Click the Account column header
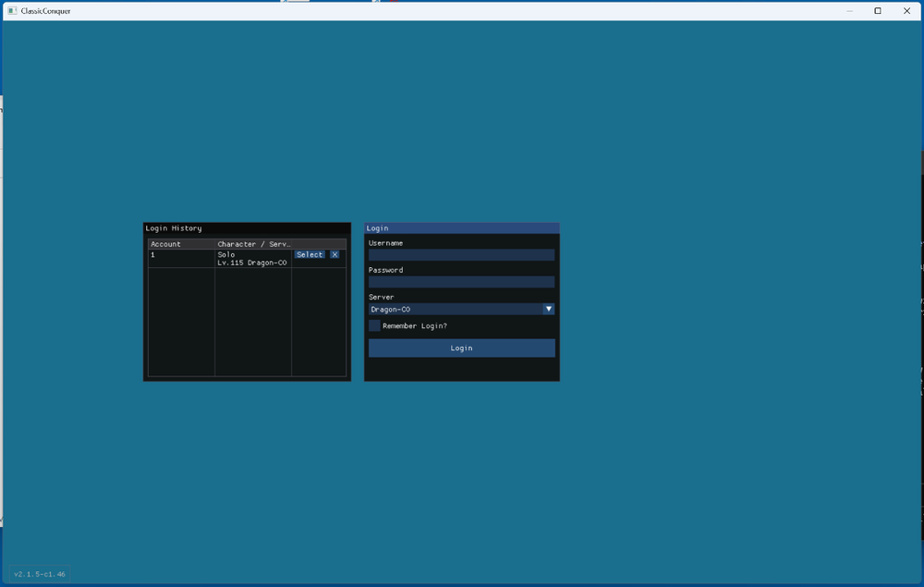Screen dimensions: 924x587 (x=166, y=243)
